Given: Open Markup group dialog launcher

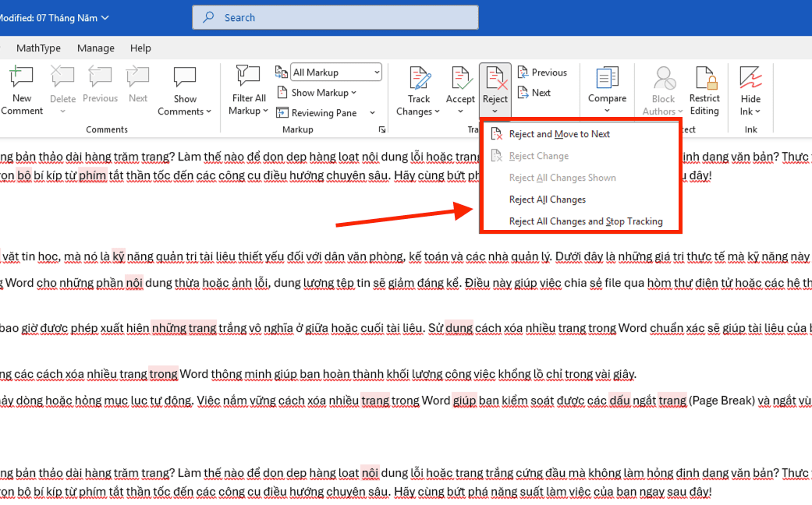Looking at the screenshot, I should point(382,129).
